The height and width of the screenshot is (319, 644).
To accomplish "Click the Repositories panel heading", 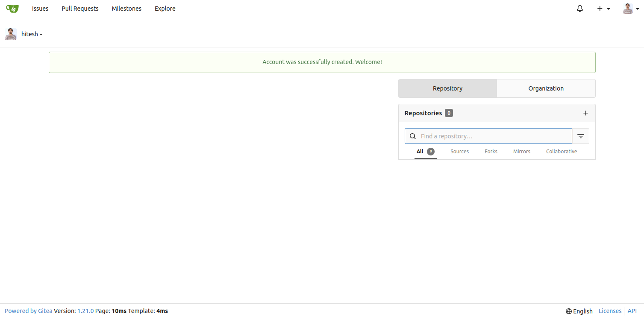I will (423, 113).
